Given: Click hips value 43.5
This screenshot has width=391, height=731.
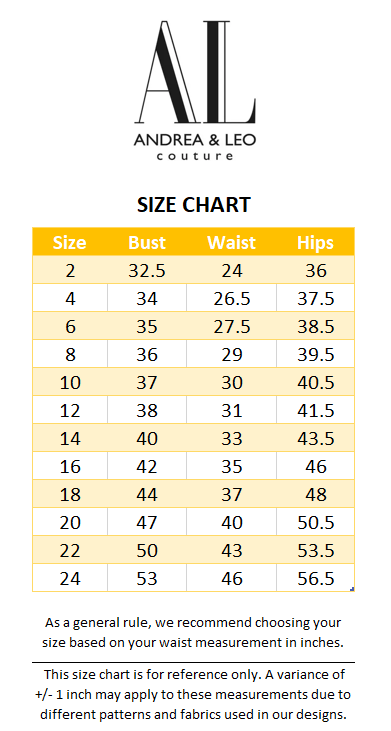Looking at the screenshot, I should [x=316, y=438].
